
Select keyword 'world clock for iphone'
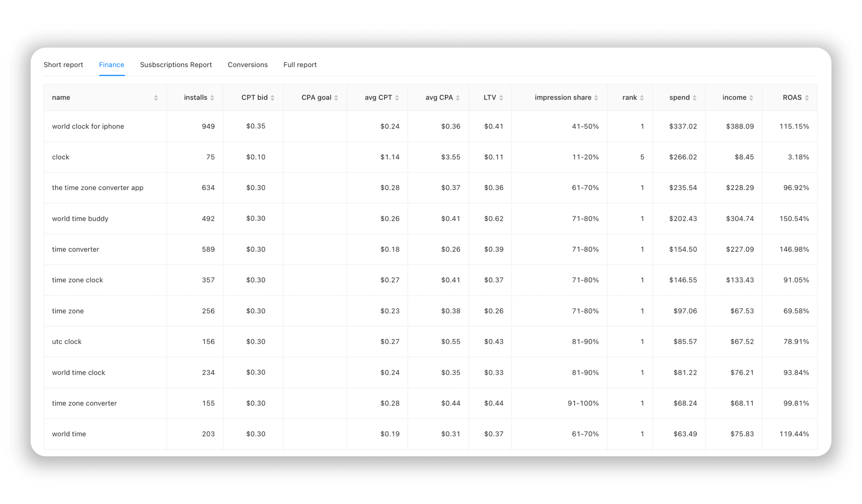point(88,126)
